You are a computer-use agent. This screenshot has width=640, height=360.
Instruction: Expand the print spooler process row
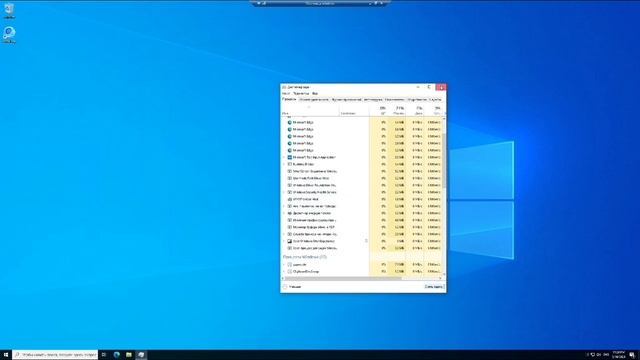point(284,213)
